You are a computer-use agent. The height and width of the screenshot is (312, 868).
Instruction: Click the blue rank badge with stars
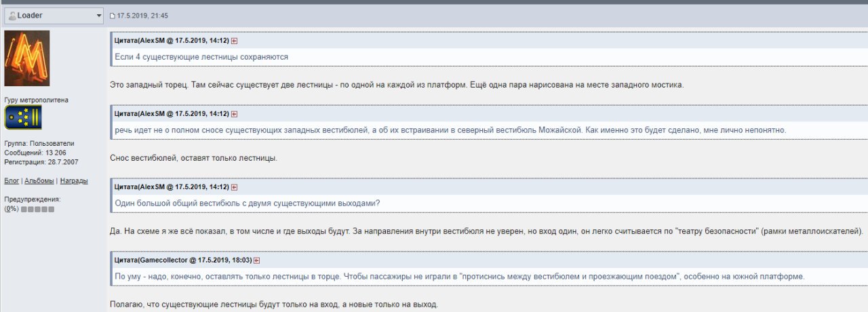23,117
